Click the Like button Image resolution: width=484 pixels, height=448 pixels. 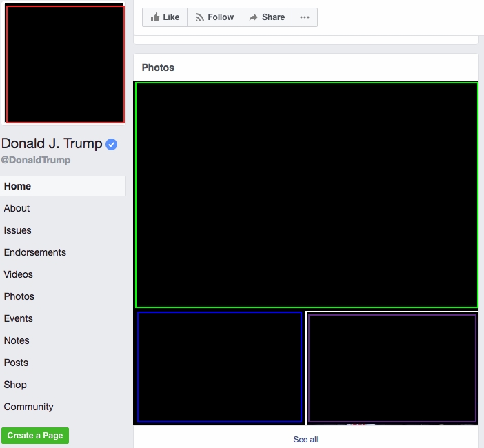click(165, 17)
